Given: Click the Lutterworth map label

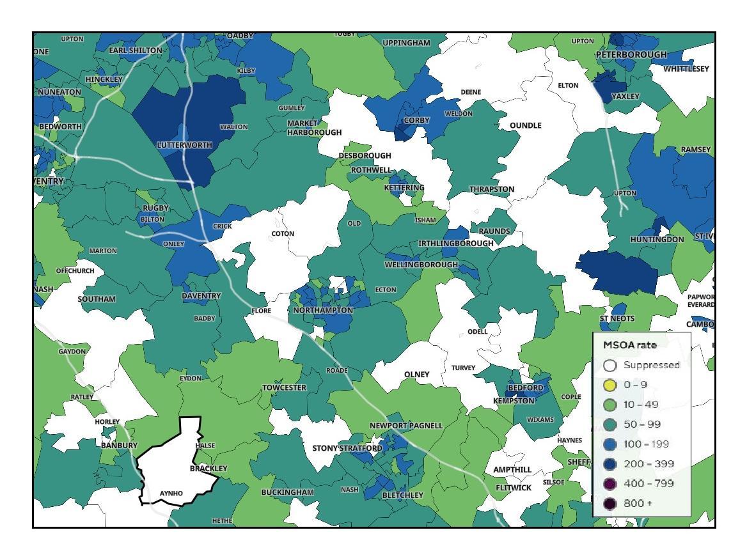Looking at the screenshot, I should [184, 144].
